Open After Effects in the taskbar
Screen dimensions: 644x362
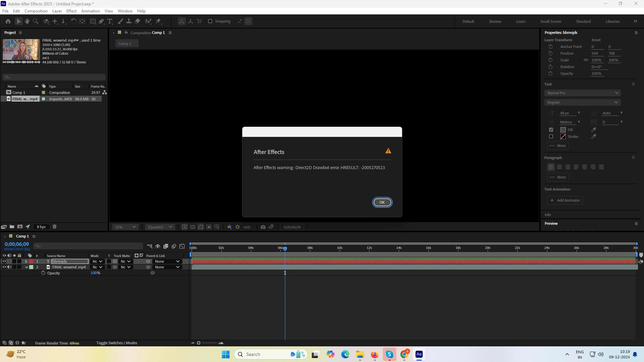419,354
